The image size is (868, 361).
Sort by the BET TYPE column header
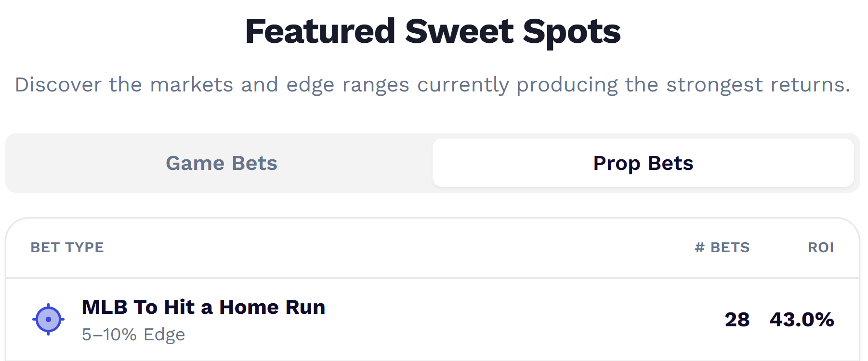point(67,247)
